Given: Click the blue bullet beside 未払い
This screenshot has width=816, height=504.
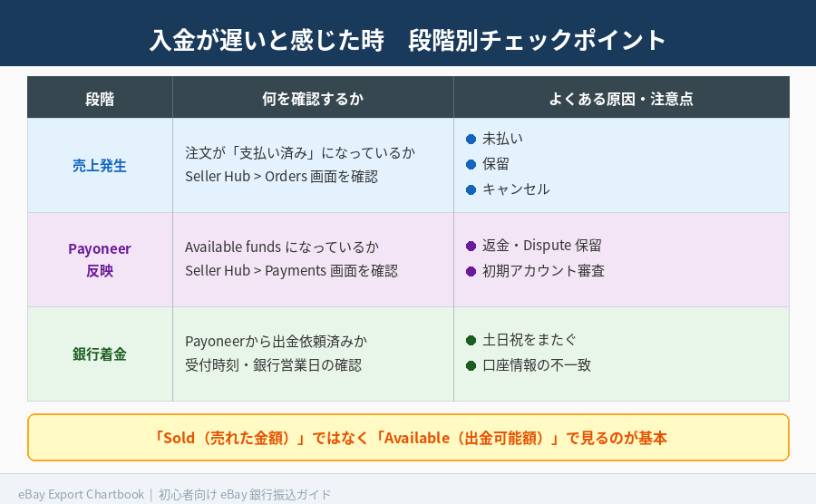Looking at the screenshot, I should click(471, 139).
